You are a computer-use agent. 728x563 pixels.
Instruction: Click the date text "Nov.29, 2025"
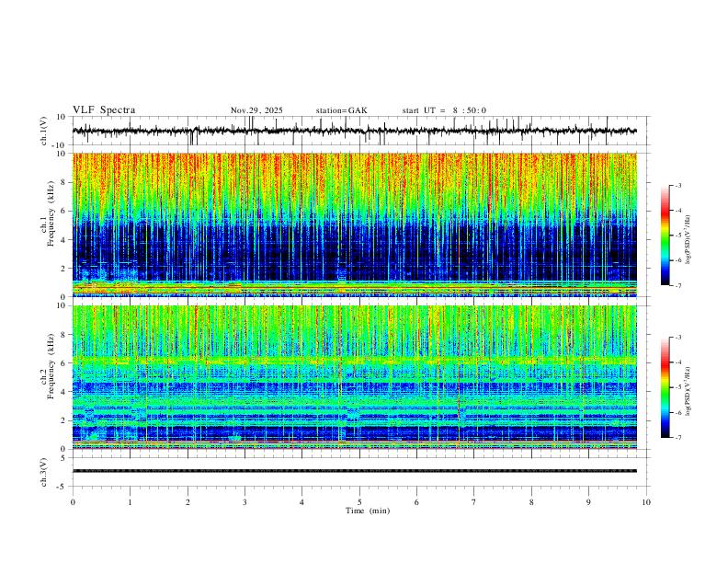pos(256,110)
